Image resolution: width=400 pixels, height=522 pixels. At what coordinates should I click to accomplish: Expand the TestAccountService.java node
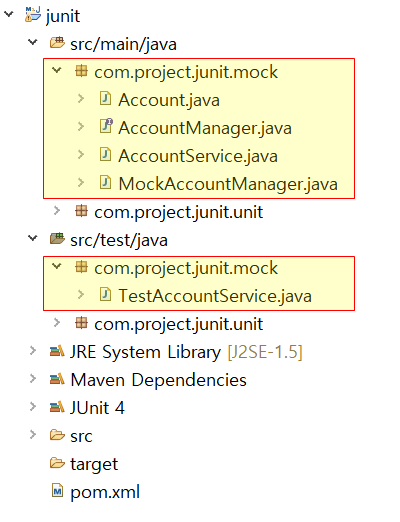(x=81, y=295)
